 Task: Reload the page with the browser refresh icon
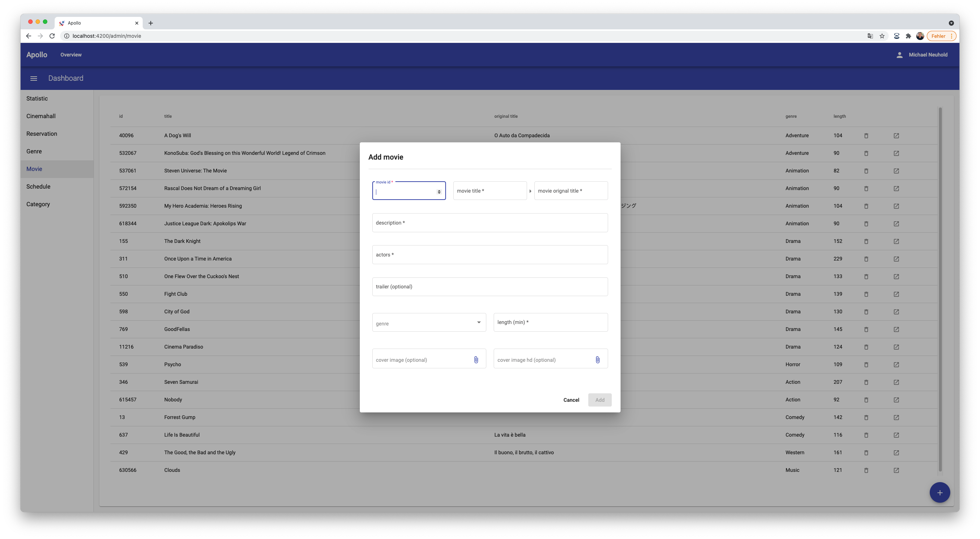point(52,36)
